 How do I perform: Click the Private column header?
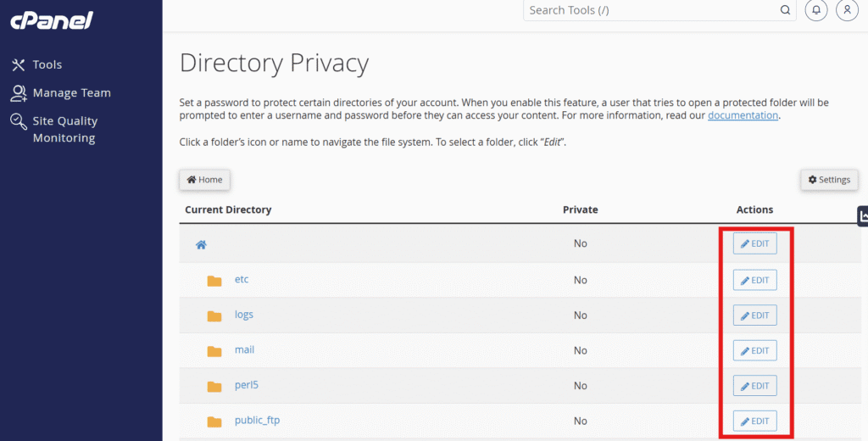coord(580,210)
